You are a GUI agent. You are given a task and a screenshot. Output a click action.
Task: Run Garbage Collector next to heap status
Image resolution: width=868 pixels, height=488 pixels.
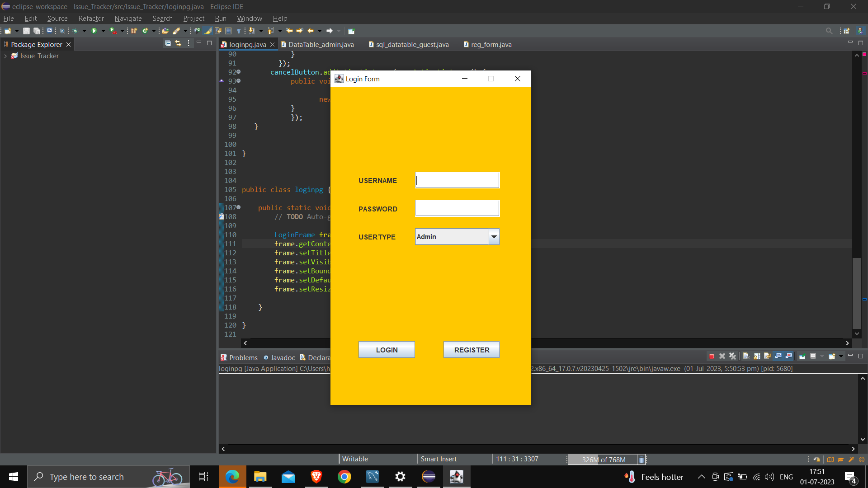click(642, 460)
